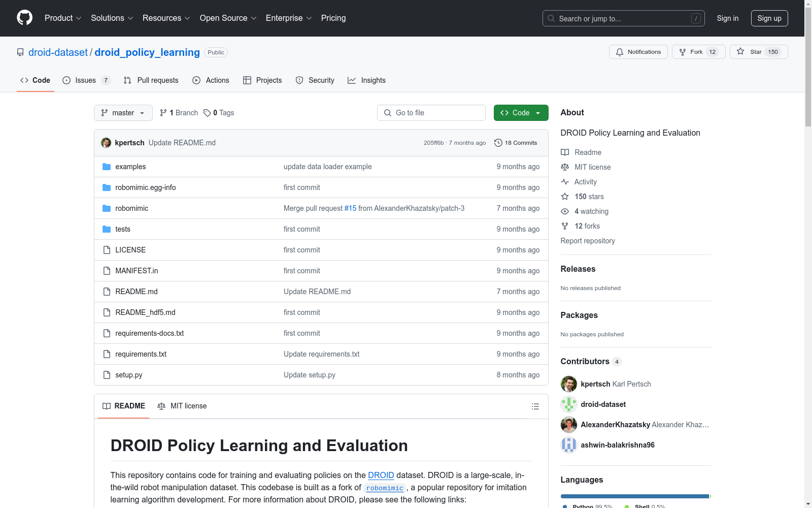Open the README outline list icon

(535, 406)
